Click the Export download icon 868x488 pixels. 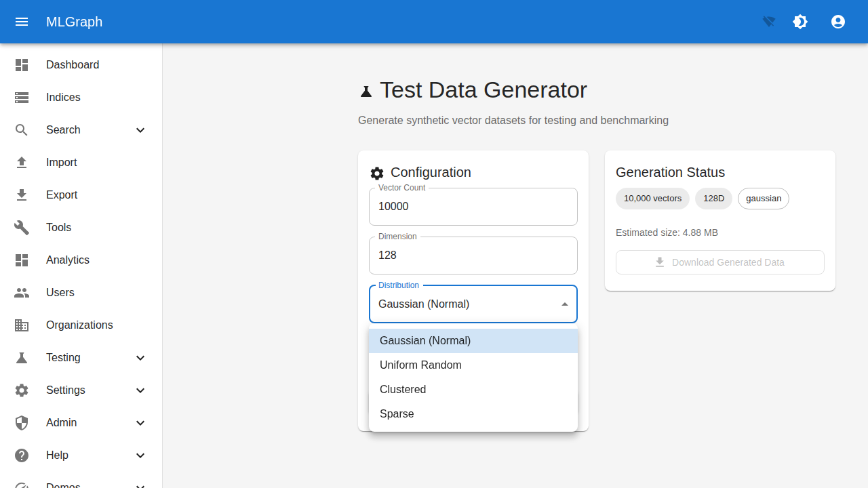point(22,195)
